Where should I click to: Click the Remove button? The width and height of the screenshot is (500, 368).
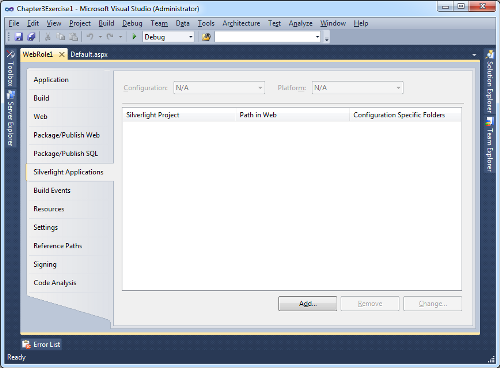click(370, 304)
